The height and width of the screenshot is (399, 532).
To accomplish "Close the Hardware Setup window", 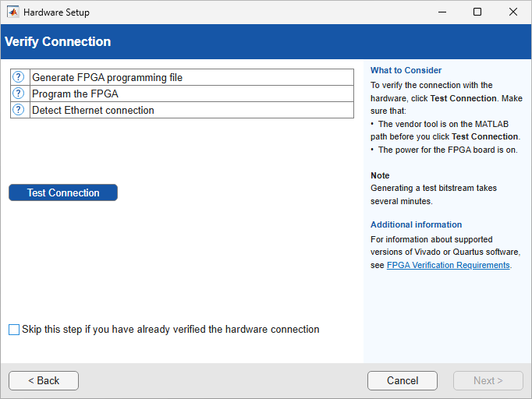I will tap(513, 12).
